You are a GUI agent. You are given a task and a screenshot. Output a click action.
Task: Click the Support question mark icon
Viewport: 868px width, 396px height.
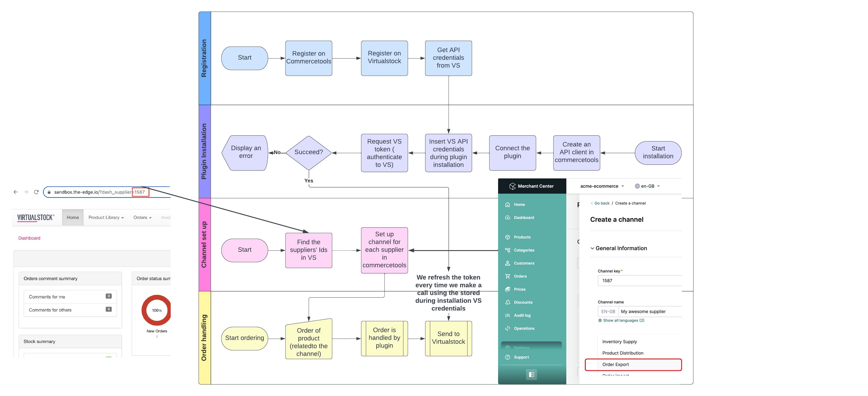(x=507, y=357)
